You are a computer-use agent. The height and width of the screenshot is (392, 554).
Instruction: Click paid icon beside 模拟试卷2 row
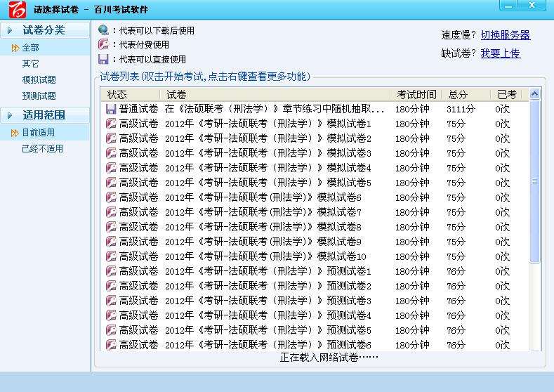pyautogui.click(x=111, y=138)
